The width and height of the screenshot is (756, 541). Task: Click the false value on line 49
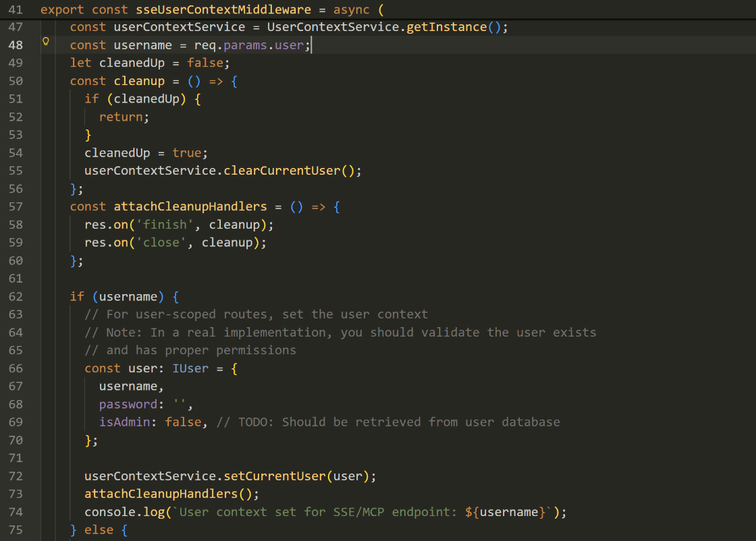(x=205, y=63)
